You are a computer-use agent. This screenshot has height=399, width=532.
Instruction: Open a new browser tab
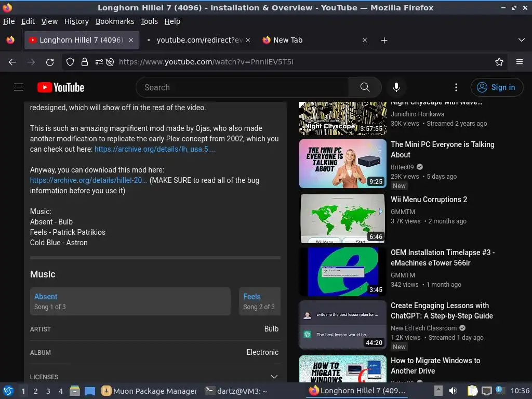384,41
